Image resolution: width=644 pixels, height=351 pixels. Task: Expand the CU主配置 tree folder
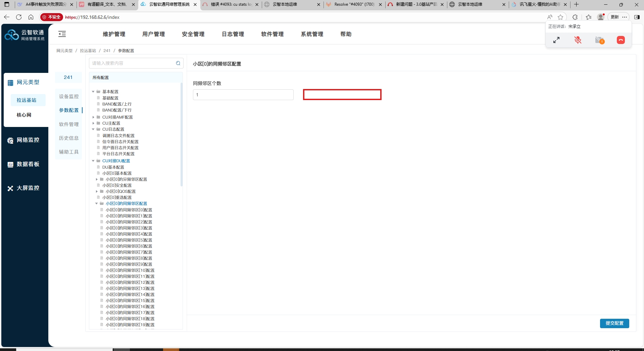pos(93,123)
